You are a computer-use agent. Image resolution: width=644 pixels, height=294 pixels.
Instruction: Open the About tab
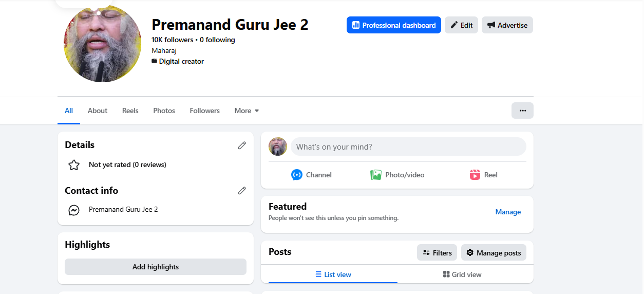(x=98, y=111)
